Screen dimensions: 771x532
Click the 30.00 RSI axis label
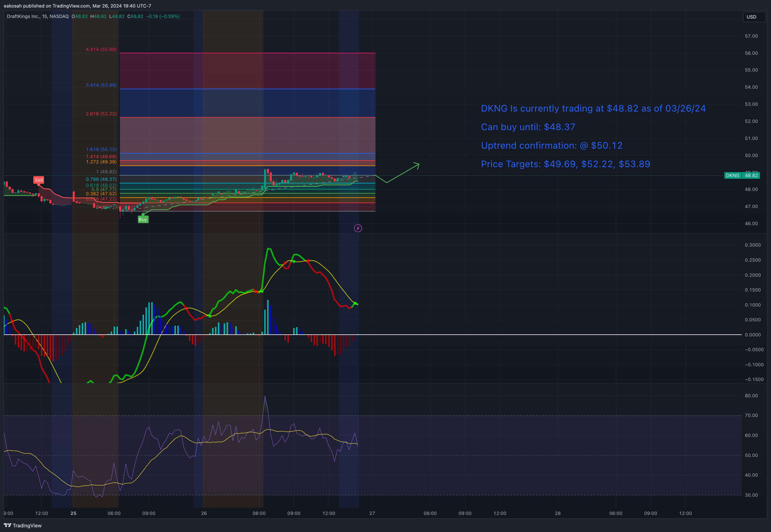[751, 495]
